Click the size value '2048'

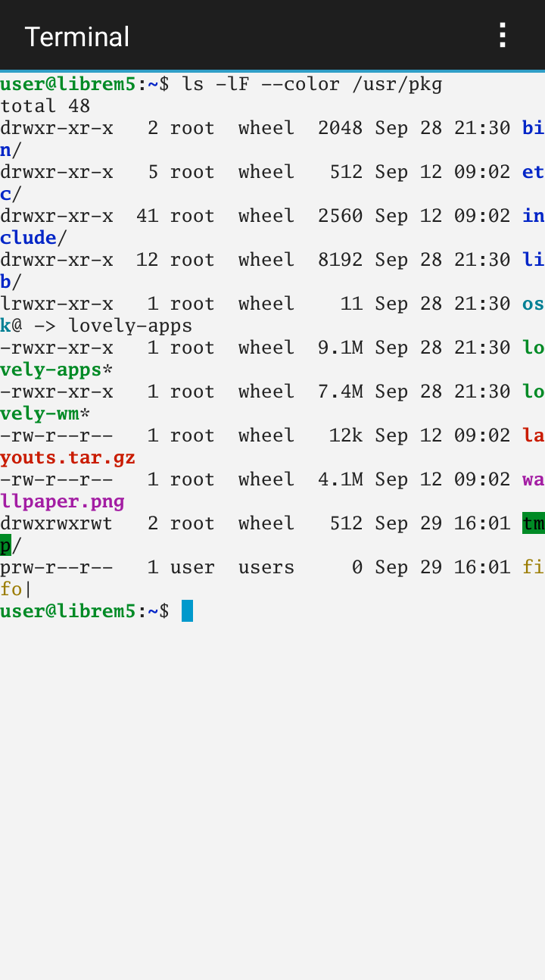341,128
